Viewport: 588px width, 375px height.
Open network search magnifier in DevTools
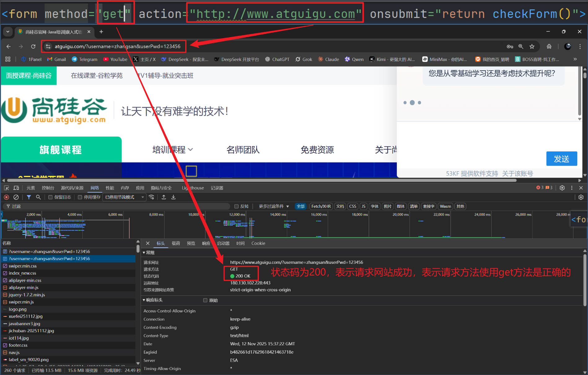click(x=38, y=197)
